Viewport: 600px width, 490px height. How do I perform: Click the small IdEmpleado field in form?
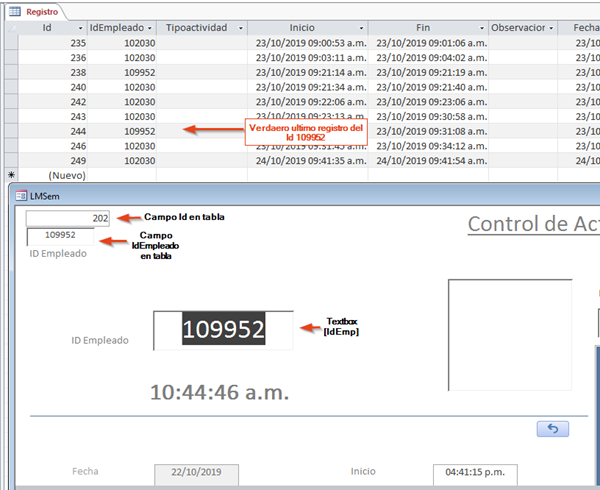click(60, 236)
